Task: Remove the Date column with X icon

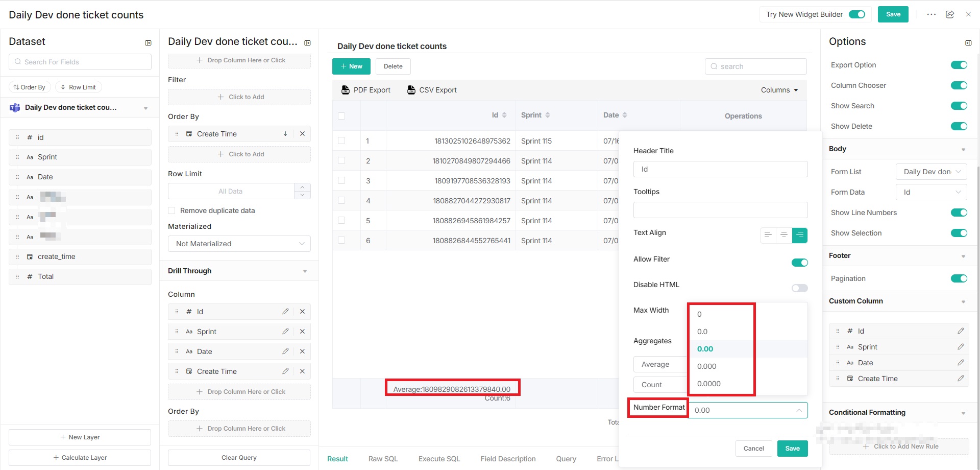Action: [x=302, y=351]
